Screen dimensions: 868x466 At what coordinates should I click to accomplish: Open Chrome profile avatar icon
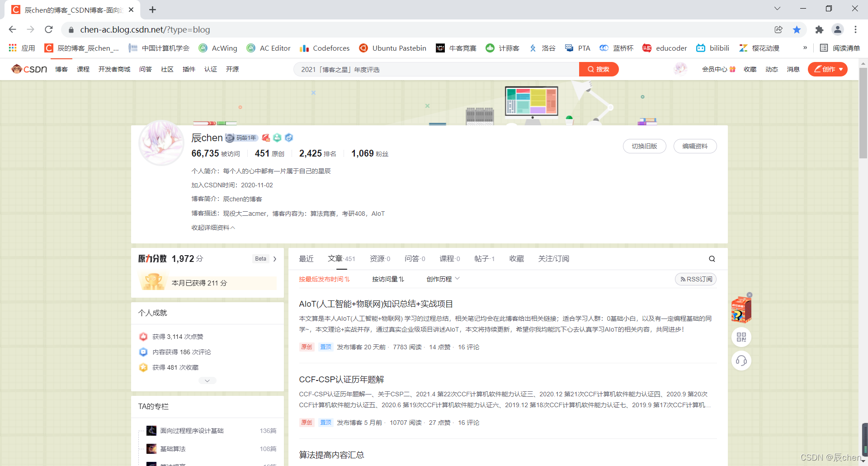[838, 29]
